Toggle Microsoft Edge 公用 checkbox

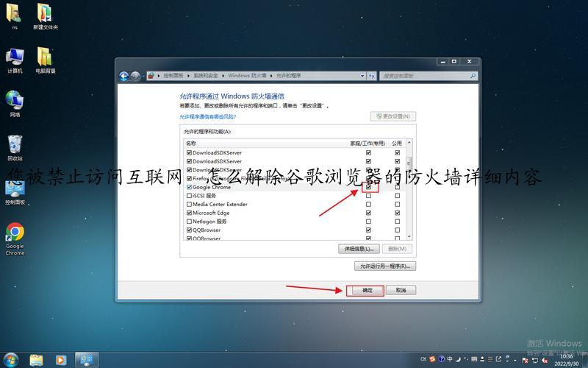pos(397,213)
